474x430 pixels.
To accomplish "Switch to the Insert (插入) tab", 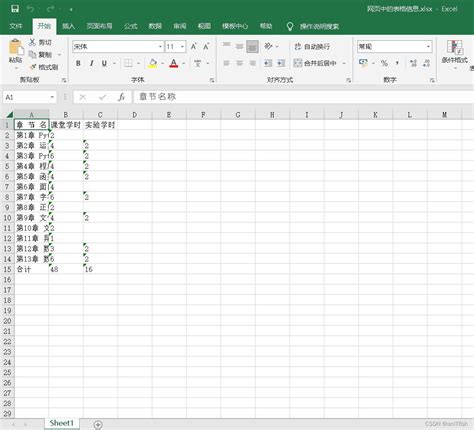I will click(x=69, y=26).
